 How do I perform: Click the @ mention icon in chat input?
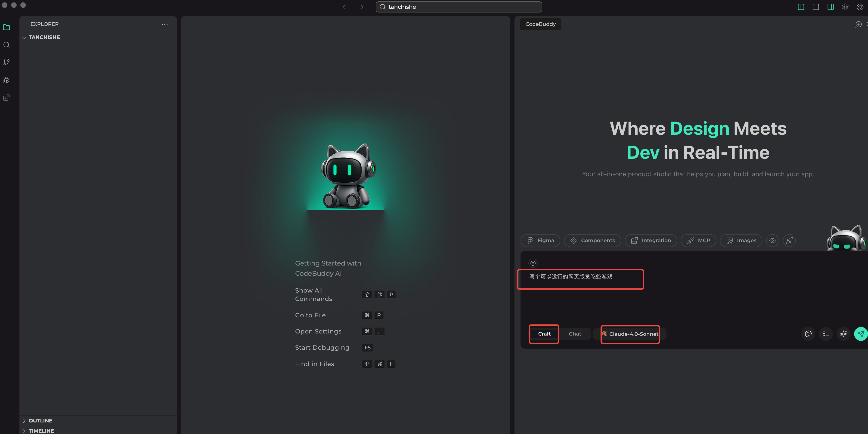tap(533, 263)
